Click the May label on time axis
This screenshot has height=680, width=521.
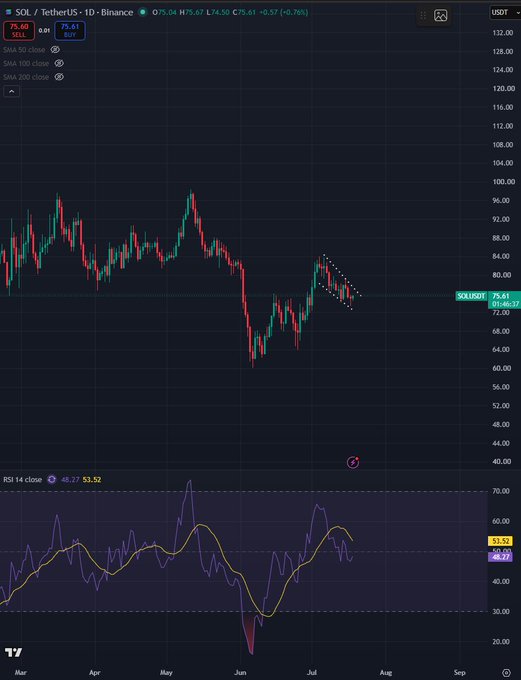pyautogui.click(x=166, y=673)
